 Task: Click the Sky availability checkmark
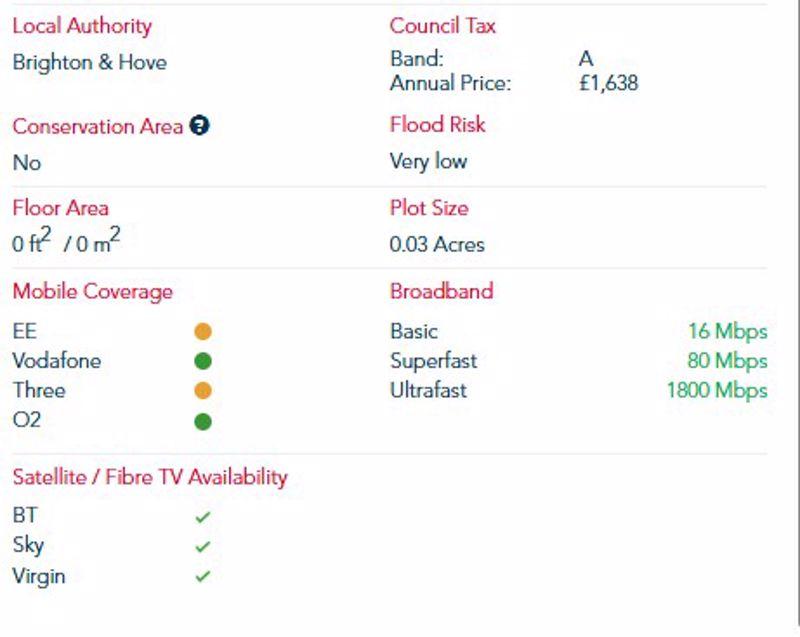203,547
